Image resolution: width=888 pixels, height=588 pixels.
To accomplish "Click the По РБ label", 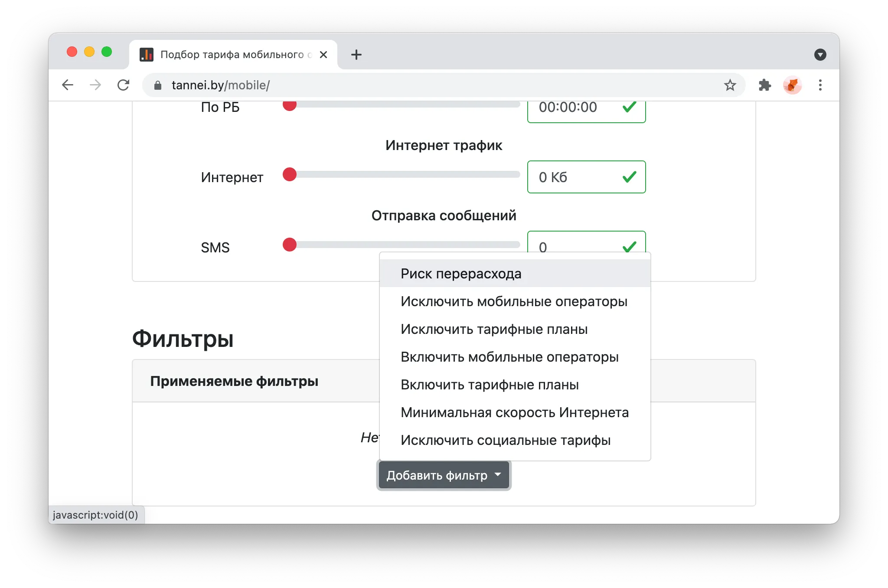I will (220, 107).
